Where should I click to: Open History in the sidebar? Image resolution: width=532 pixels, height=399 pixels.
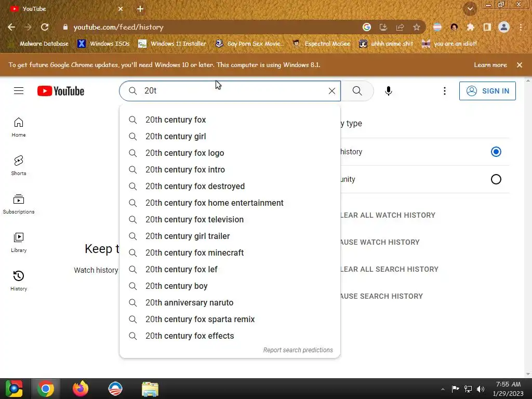coord(19,281)
